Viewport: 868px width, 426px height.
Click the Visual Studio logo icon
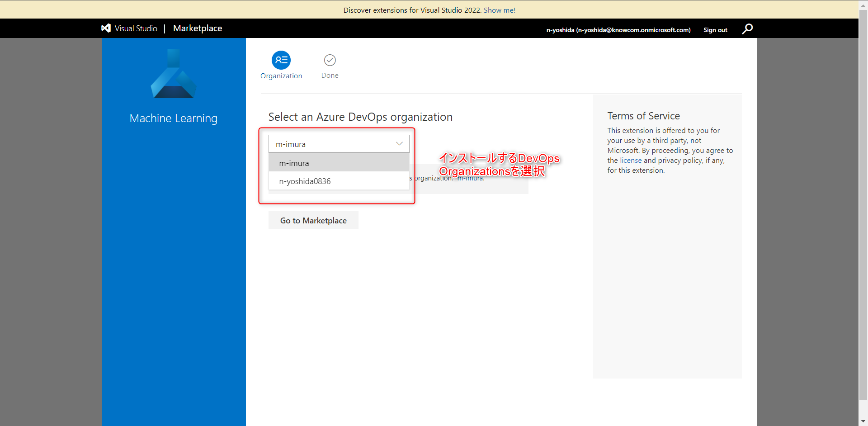point(106,28)
